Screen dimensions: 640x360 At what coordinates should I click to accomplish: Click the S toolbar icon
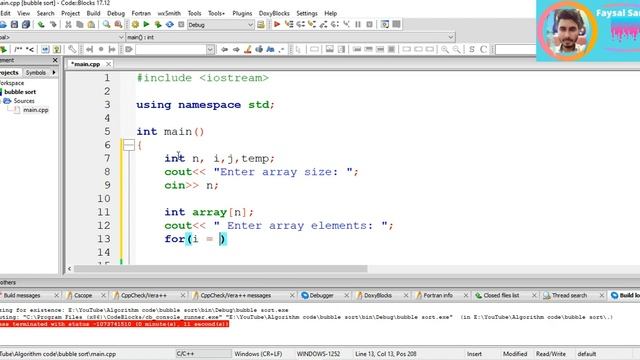(472, 49)
